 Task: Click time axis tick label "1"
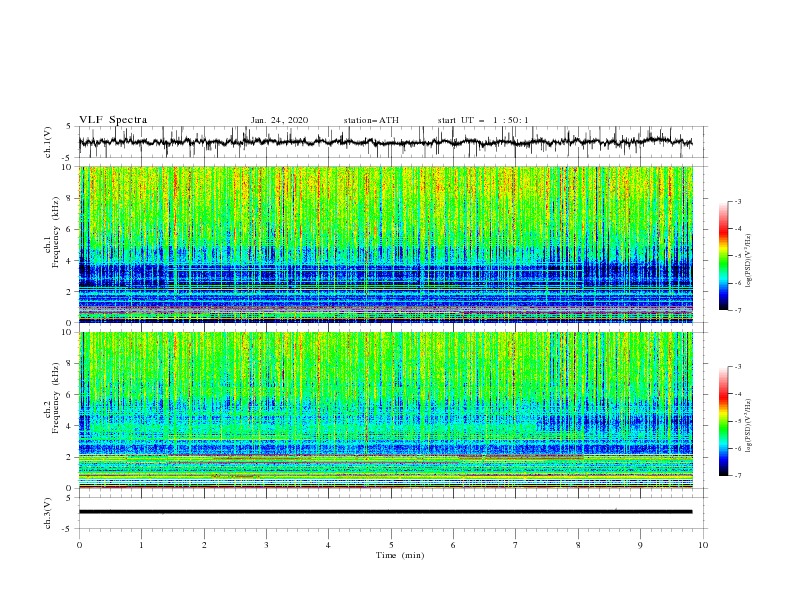pos(141,545)
